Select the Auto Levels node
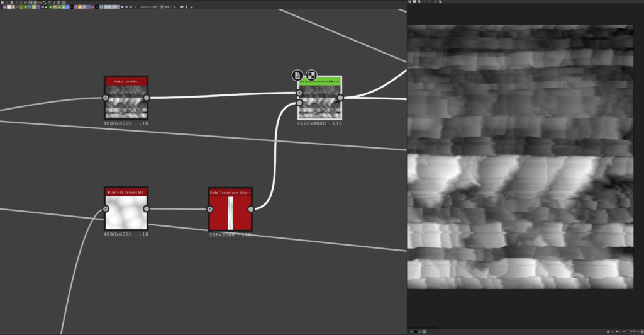This screenshot has width=644, height=335. point(126,98)
